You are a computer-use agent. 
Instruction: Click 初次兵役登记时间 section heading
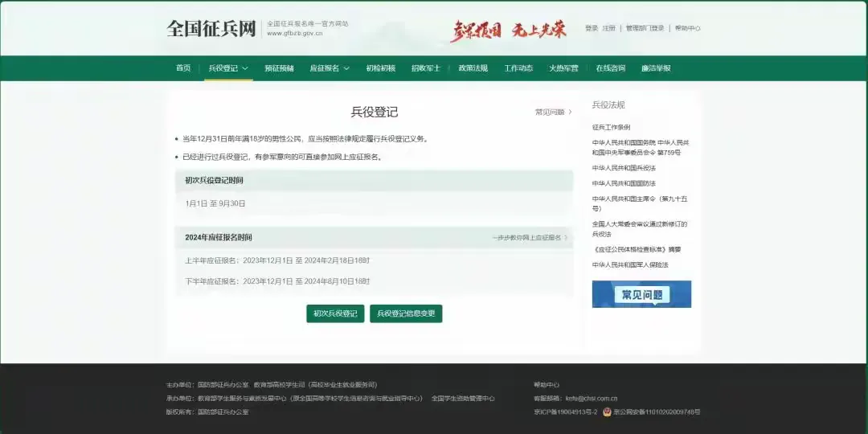214,181
